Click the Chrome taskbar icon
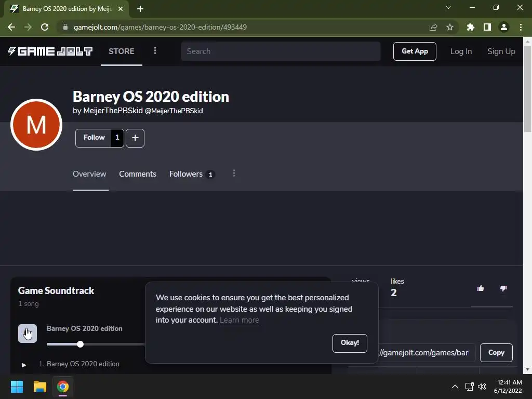 [x=63, y=387]
